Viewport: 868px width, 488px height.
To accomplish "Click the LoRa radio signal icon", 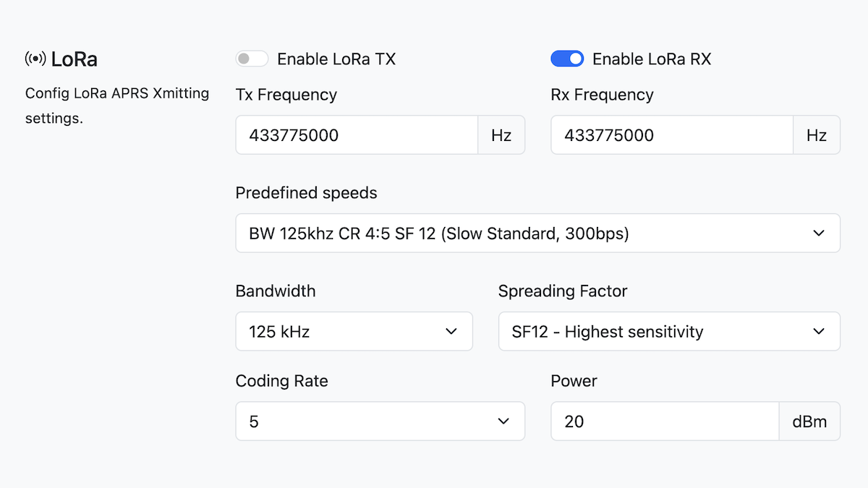I will [x=35, y=59].
